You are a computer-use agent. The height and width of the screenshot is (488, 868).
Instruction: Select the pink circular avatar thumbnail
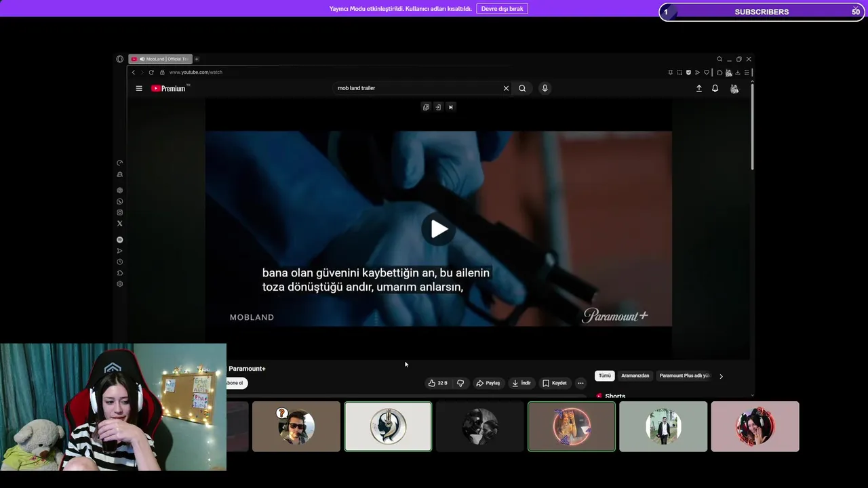[x=572, y=426]
